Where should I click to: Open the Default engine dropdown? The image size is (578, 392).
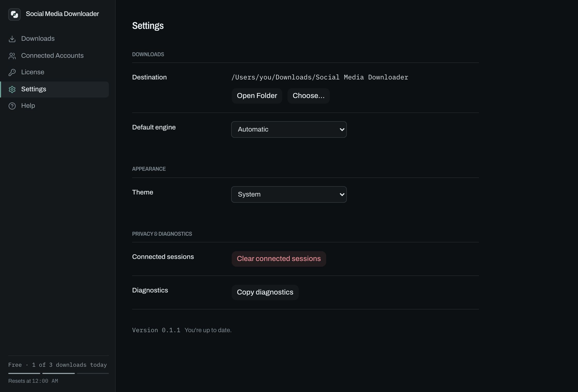tap(289, 129)
